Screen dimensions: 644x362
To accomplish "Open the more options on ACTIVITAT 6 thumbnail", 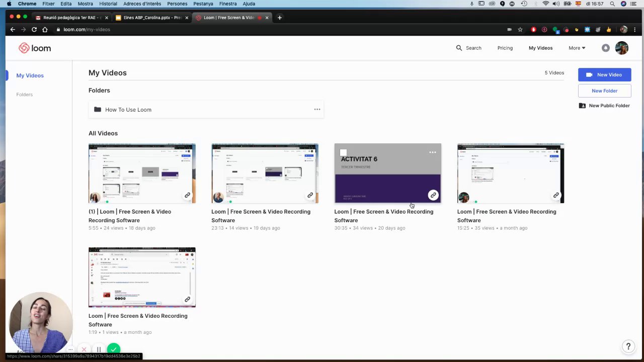I will [432, 152].
